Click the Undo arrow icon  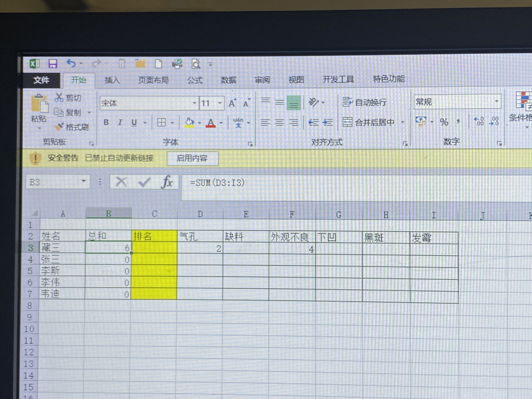click(x=71, y=63)
